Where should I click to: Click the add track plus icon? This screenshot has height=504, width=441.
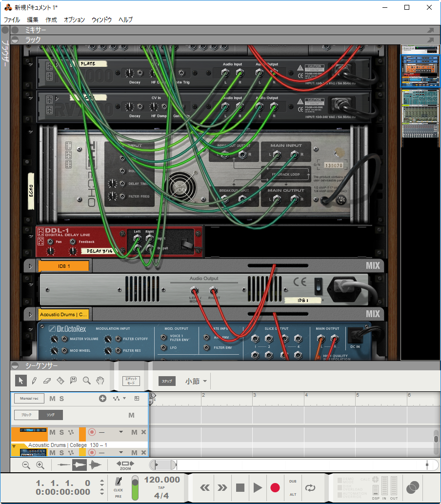(102, 399)
